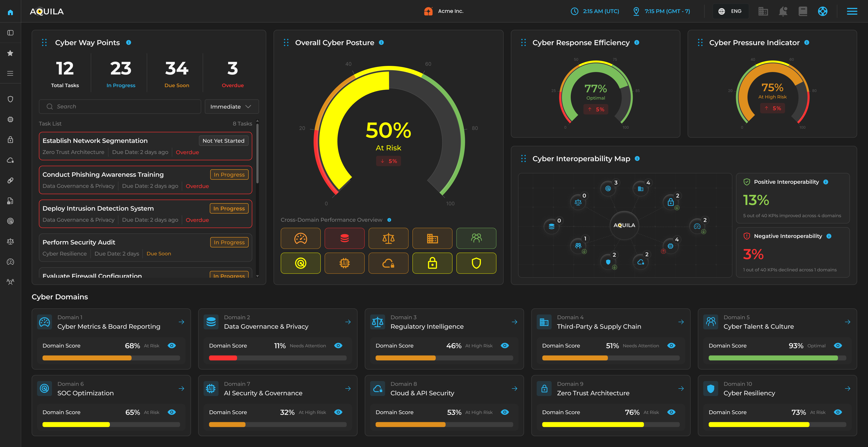Select the red database domain tile

(x=344, y=238)
